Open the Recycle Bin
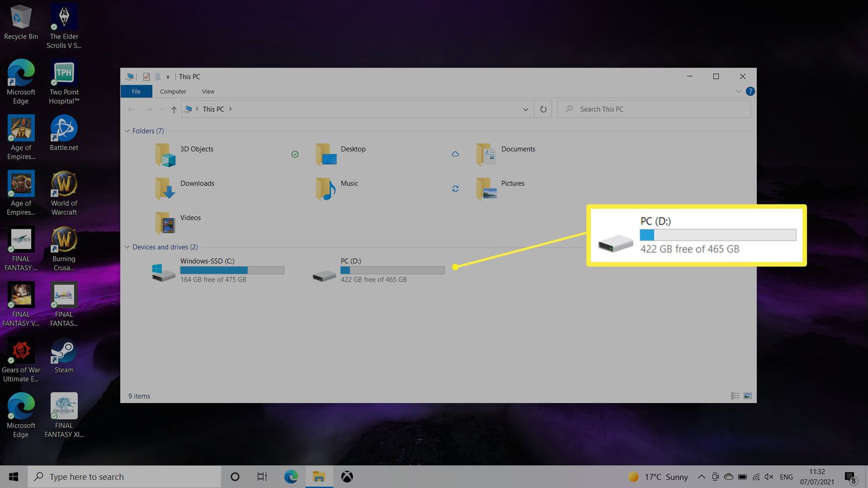This screenshot has height=488, width=868. click(x=21, y=17)
